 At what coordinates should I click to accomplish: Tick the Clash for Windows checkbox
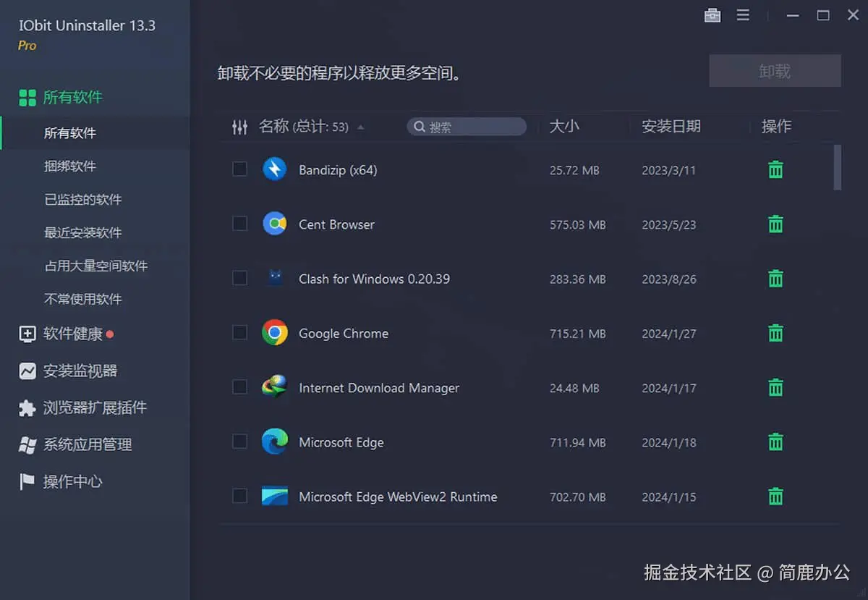tap(239, 278)
